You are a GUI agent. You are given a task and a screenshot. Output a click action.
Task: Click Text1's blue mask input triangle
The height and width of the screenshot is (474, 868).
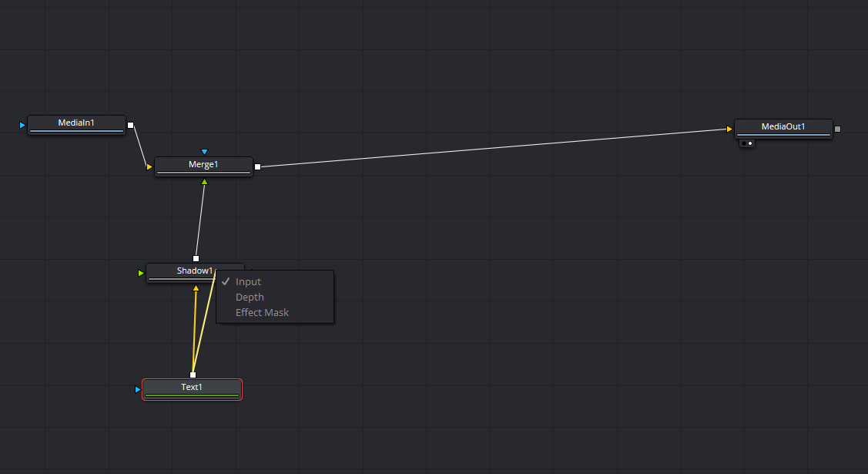coord(138,390)
